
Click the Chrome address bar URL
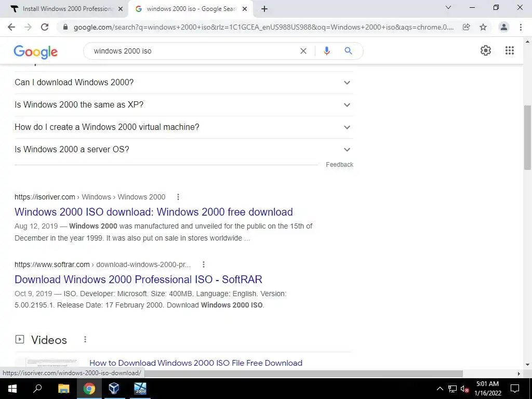(x=263, y=27)
